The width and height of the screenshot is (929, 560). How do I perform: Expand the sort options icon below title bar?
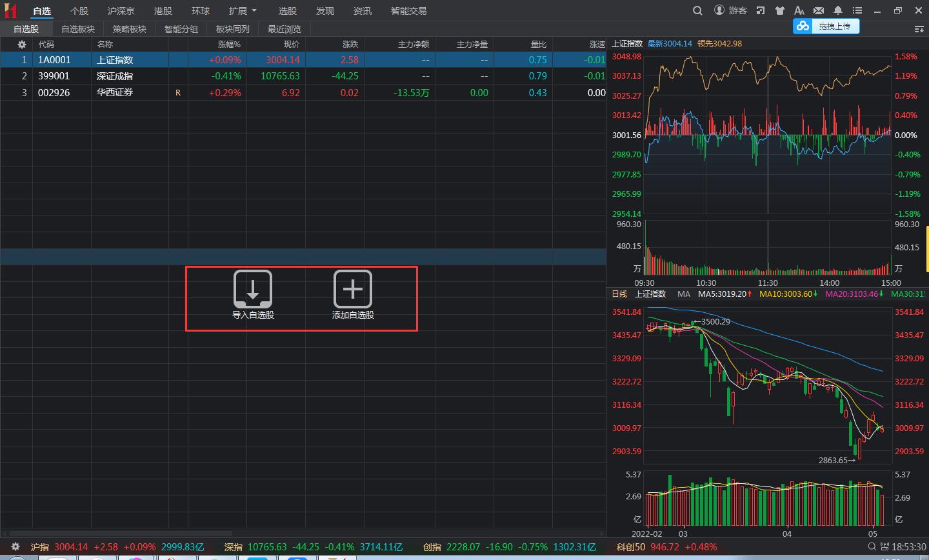coord(919,29)
